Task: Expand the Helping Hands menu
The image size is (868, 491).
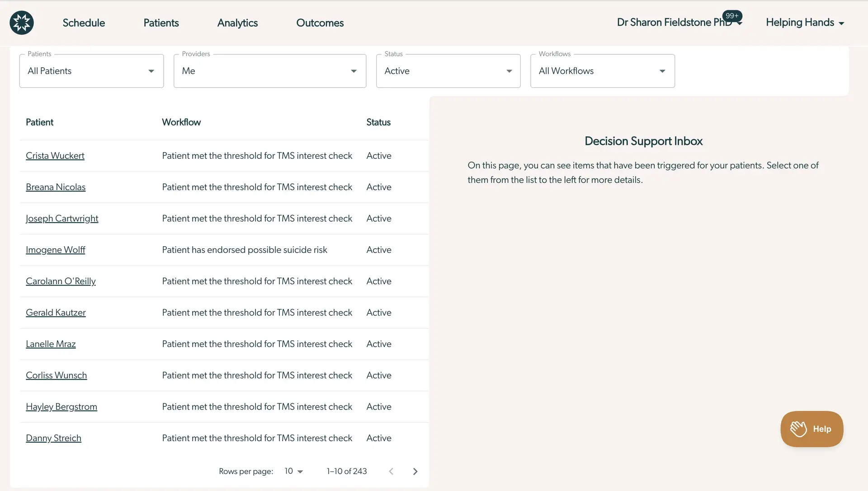Action: [x=805, y=22]
